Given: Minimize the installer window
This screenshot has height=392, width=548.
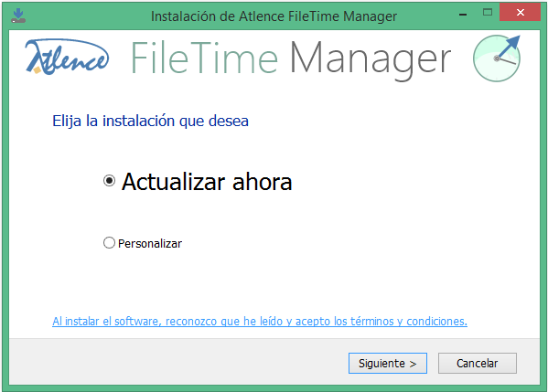Looking at the screenshot, I should click(x=463, y=14).
